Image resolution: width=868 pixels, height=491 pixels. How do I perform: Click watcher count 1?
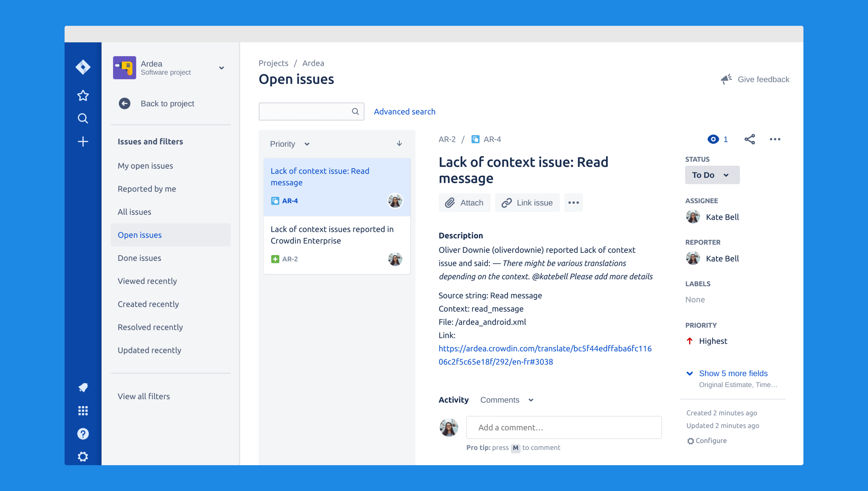click(x=725, y=139)
